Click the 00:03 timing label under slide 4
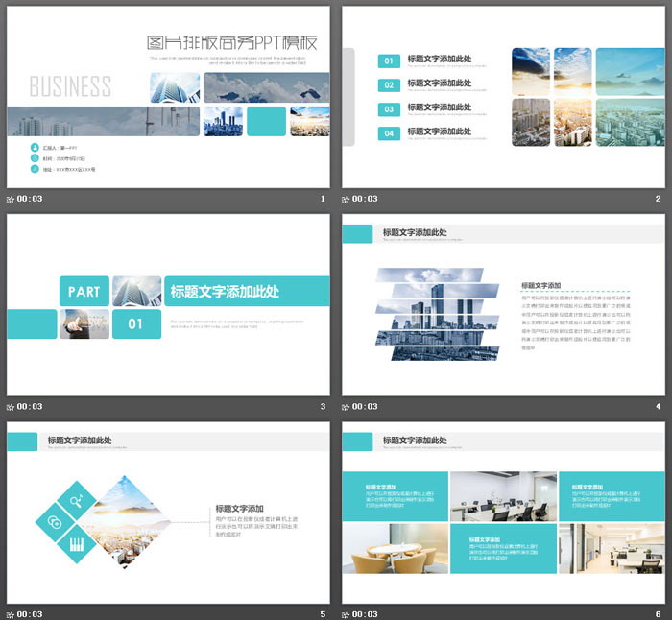672x620 pixels. (x=366, y=407)
